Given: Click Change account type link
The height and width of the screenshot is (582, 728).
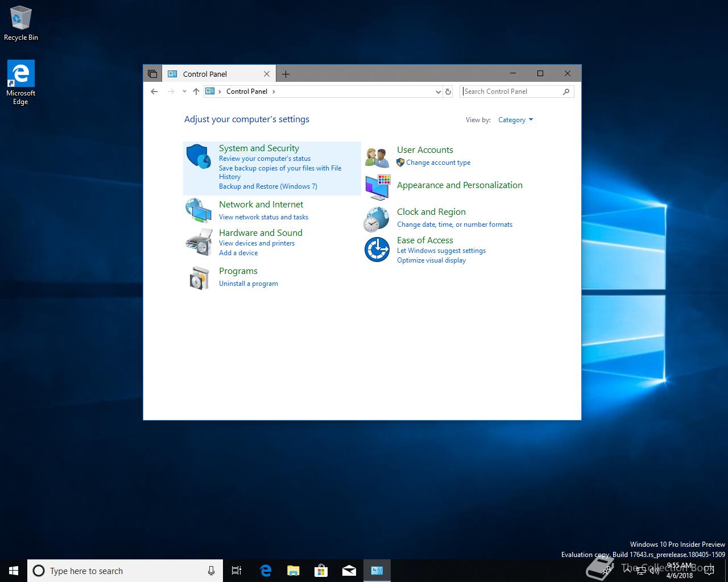Looking at the screenshot, I should click(x=438, y=163).
